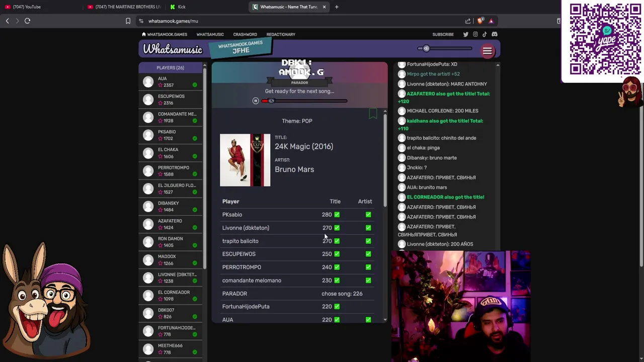Open the share icon in address bar

[468, 21]
